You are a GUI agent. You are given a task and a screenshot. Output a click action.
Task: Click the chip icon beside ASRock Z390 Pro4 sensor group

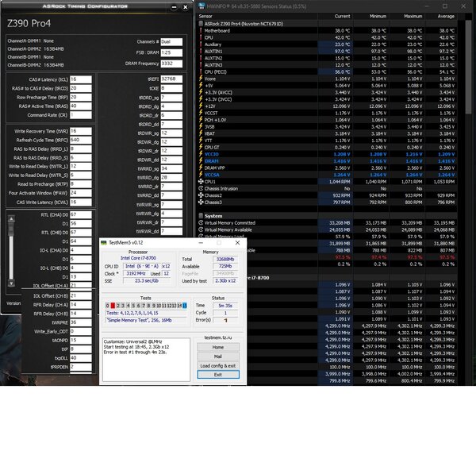coord(201,24)
